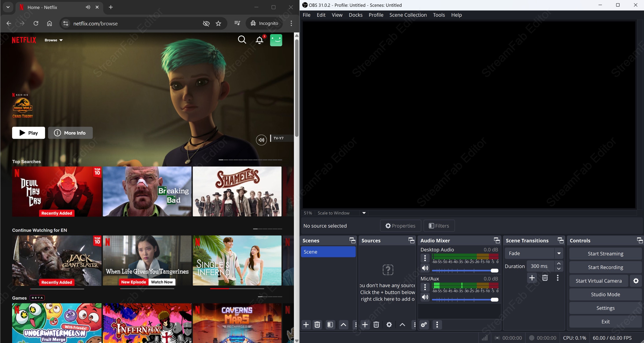Open advanced audio properties gears icon
644x343 pixels.
point(424,325)
